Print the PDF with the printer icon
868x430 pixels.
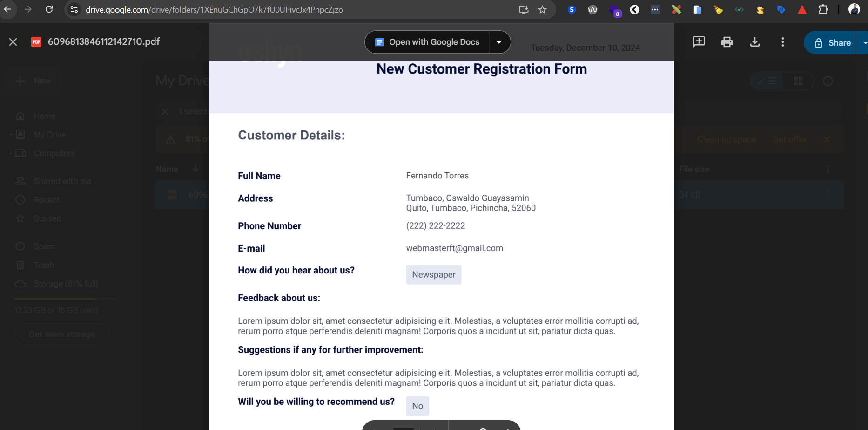click(727, 42)
